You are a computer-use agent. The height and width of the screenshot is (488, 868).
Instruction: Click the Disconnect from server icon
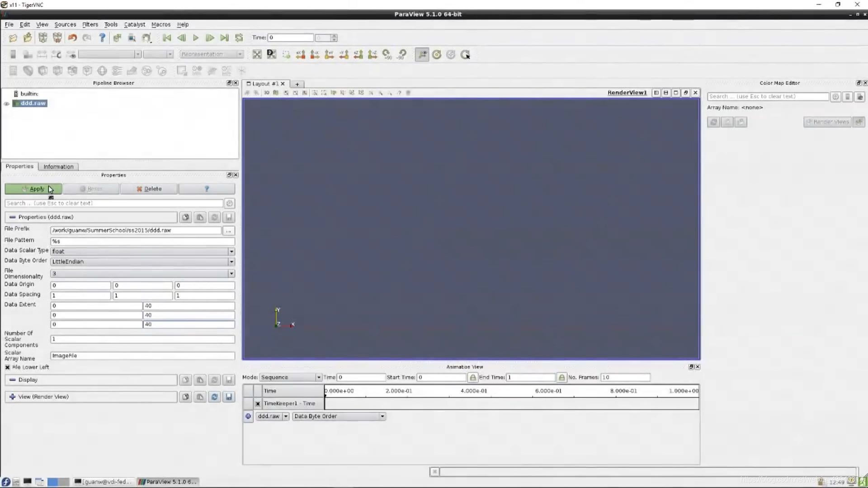click(x=57, y=38)
